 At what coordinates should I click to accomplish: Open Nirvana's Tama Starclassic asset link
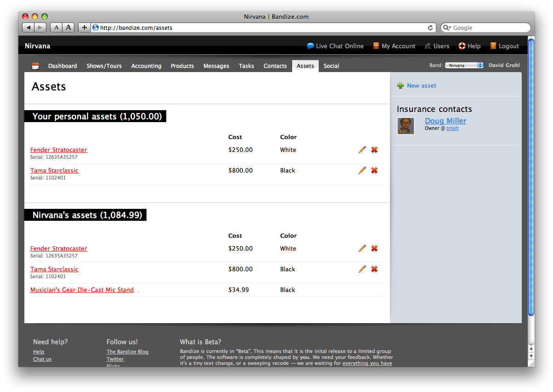pyautogui.click(x=54, y=269)
